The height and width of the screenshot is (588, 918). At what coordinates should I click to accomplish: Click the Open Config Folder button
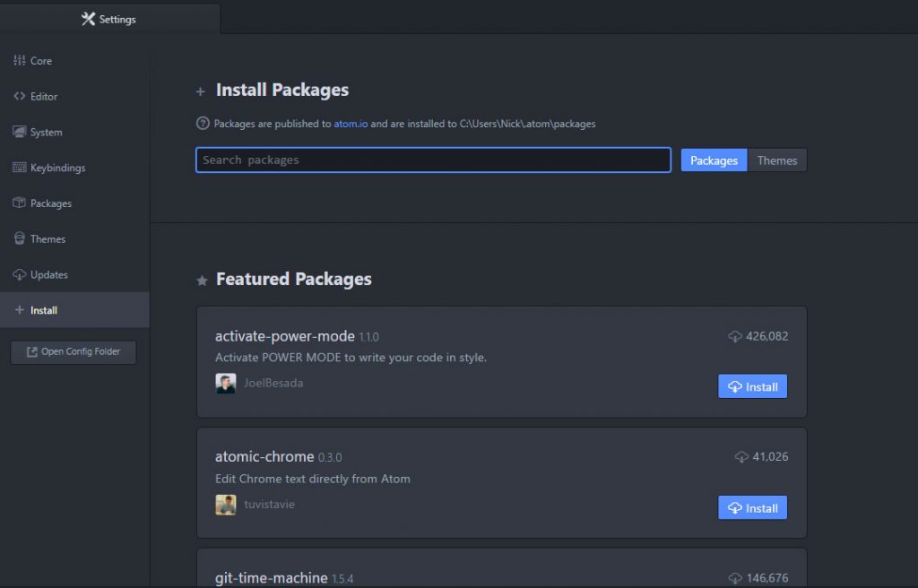click(x=73, y=351)
